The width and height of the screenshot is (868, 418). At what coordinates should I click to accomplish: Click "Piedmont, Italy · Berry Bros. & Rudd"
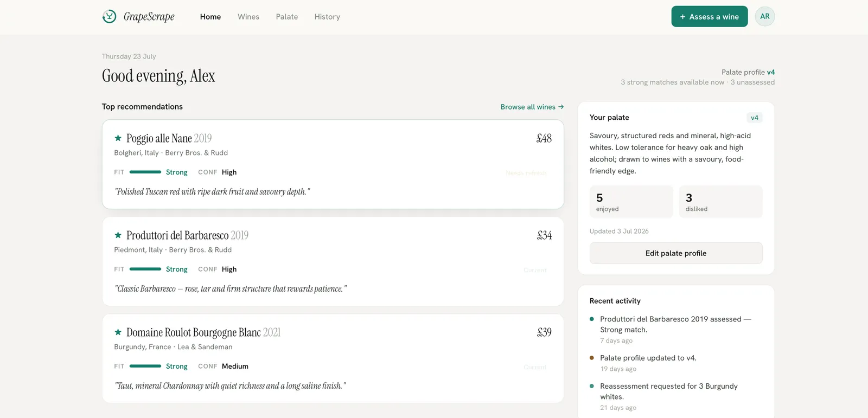[x=173, y=250]
